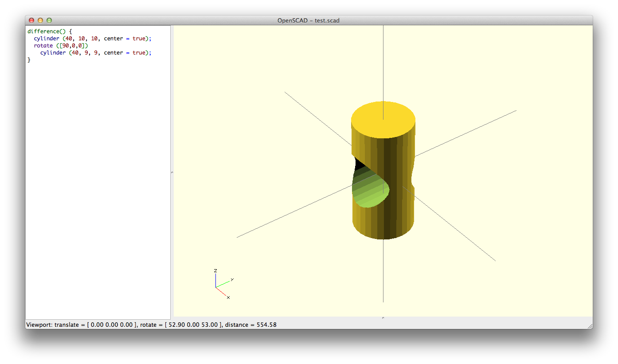Click the yellow minimize window button

(x=40, y=20)
